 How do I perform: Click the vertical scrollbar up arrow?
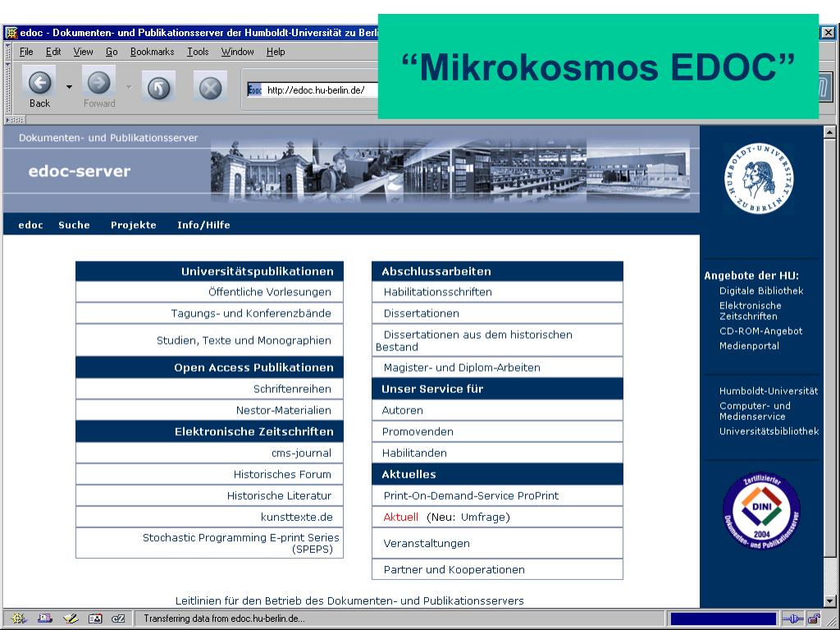(829, 132)
